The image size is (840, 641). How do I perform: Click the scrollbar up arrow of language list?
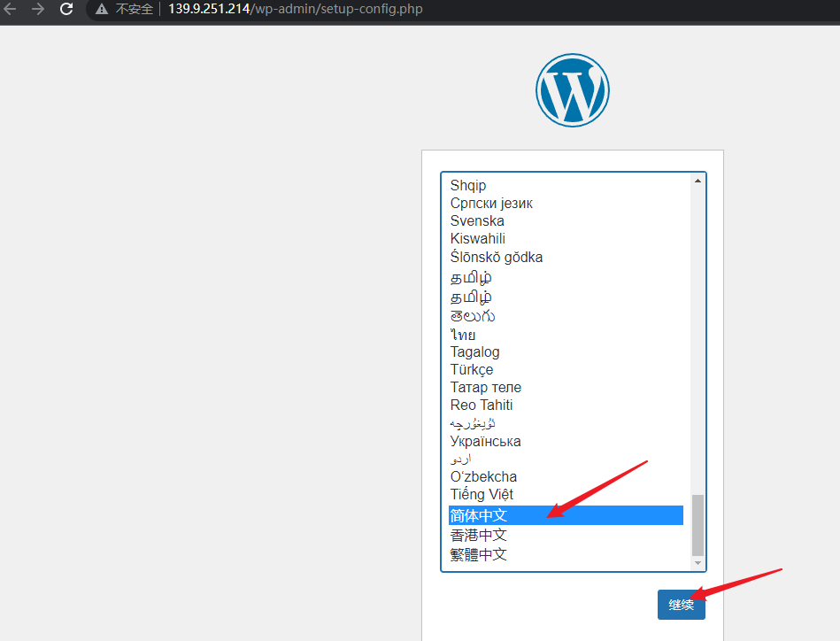pyautogui.click(x=697, y=181)
